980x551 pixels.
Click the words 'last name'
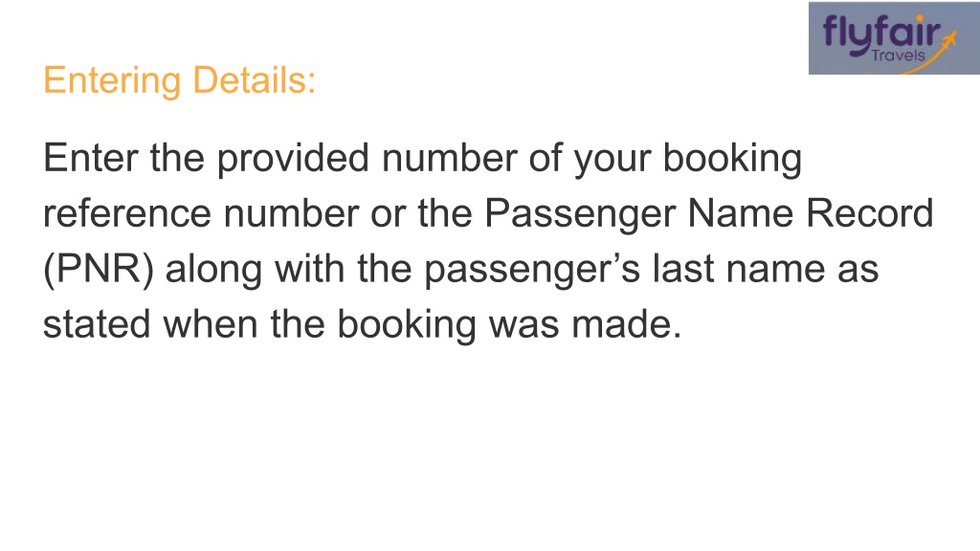[739, 269]
